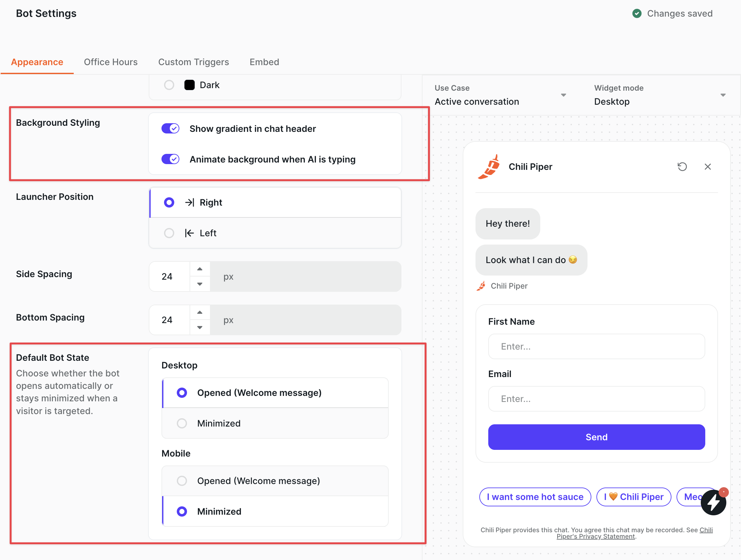The height and width of the screenshot is (560, 741).
Task: Increase Side Spacing with up arrow
Action: tap(200, 269)
